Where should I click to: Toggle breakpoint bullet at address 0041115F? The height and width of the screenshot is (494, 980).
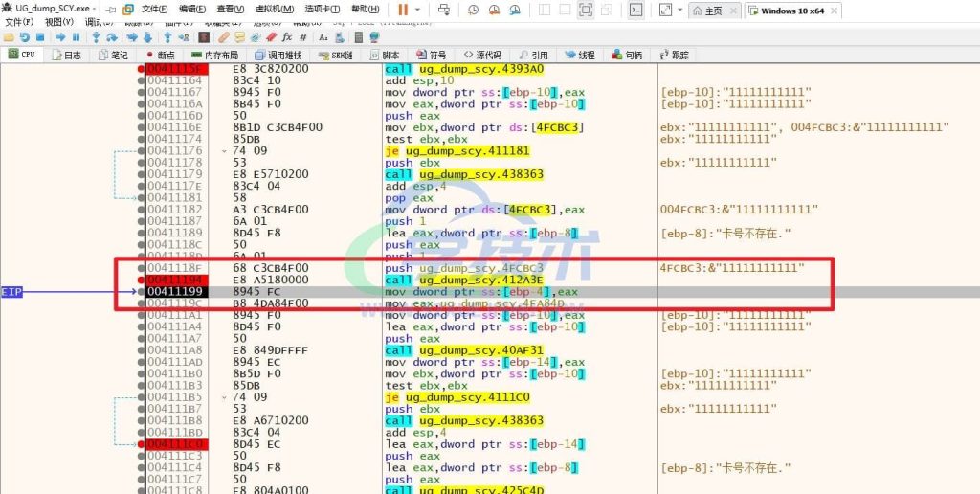tap(142, 70)
